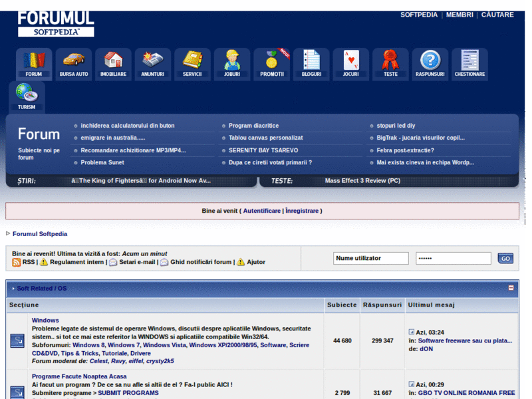Click the Forumul Softpedia logo
The image size is (532, 399).
tap(56, 24)
